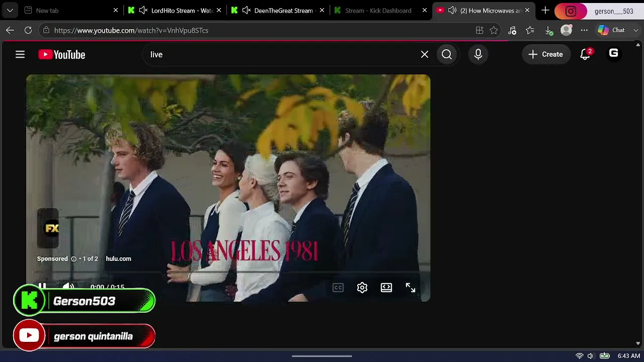644x362 pixels.
Task: Expand the tab search dropdown arrow
Action: 10,10
